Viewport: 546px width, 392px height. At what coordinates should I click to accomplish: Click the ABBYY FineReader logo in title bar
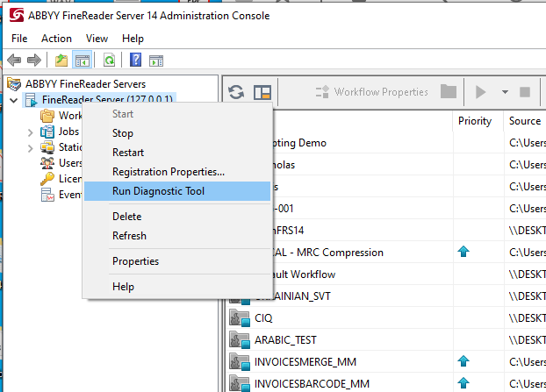coord(17,15)
